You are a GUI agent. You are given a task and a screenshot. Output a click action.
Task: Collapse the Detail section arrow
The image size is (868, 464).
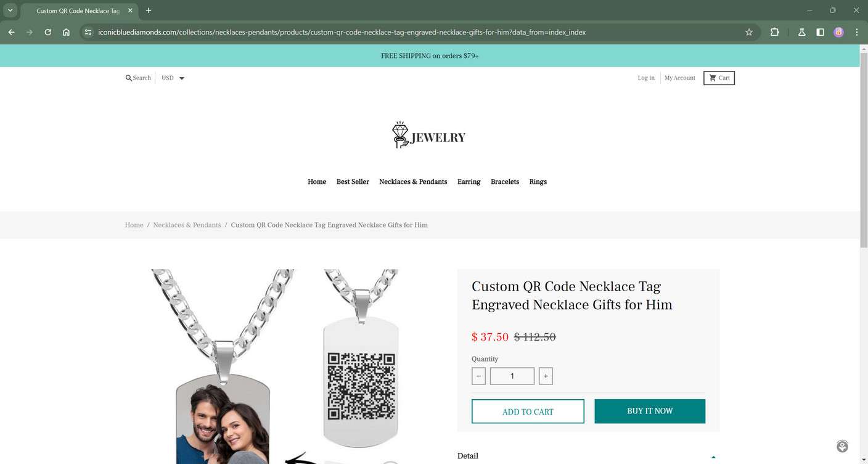pyautogui.click(x=713, y=457)
